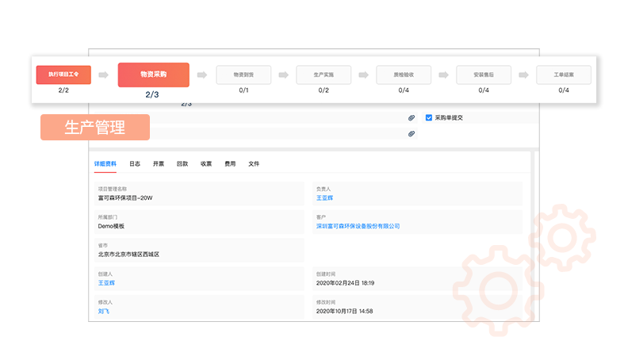Select the 回款 tab
The height and width of the screenshot is (364, 628).
182,164
